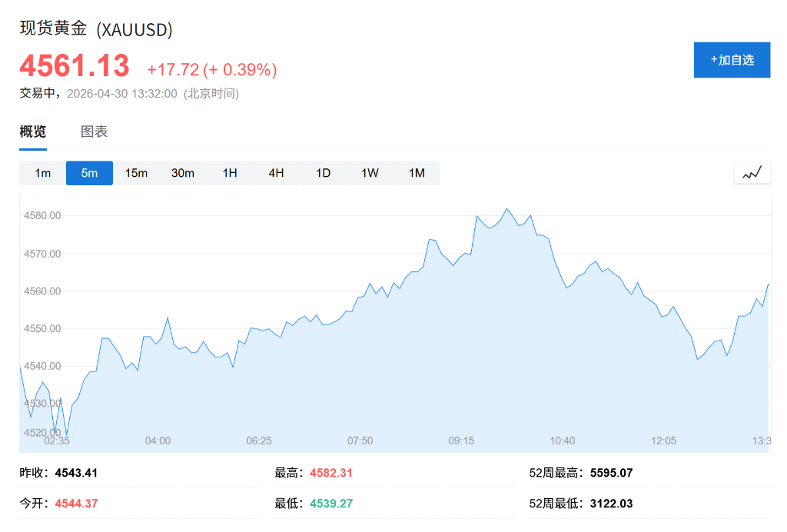
Task: Click the 06:25 time axis label
Action: (x=259, y=441)
